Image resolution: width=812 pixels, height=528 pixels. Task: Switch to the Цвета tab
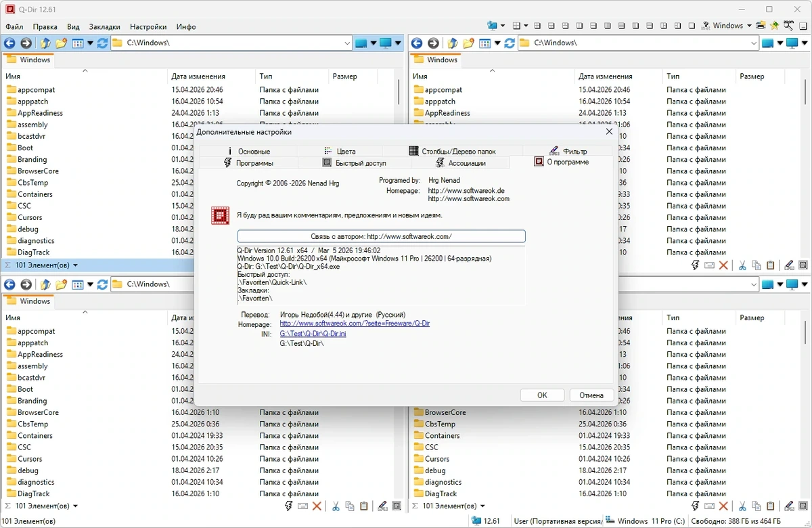pyautogui.click(x=340, y=151)
